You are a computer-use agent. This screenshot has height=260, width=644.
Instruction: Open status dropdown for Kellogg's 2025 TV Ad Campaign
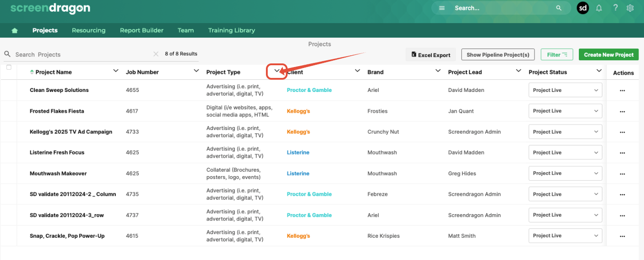(x=565, y=132)
